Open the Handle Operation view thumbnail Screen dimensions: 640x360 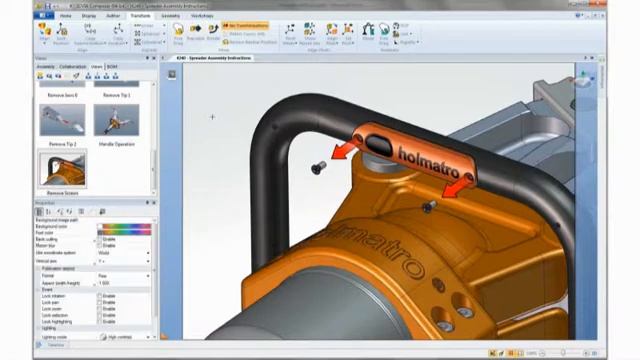point(116,120)
